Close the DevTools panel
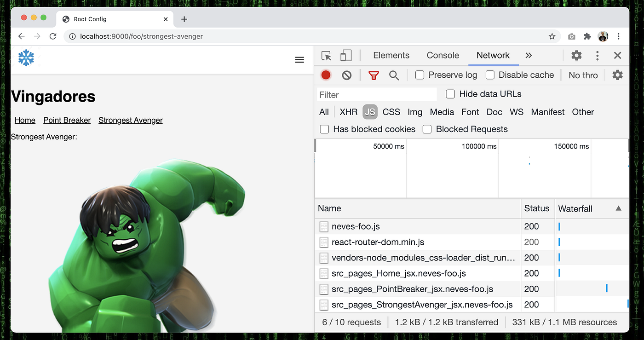The image size is (644, 340). (617, 56)
